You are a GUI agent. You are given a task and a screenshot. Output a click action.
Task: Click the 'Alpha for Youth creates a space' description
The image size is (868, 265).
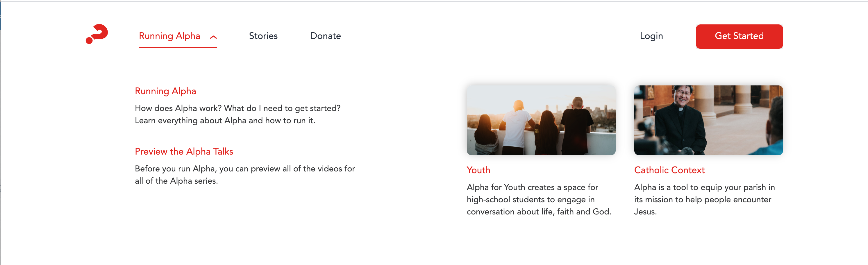coord(539,199)
